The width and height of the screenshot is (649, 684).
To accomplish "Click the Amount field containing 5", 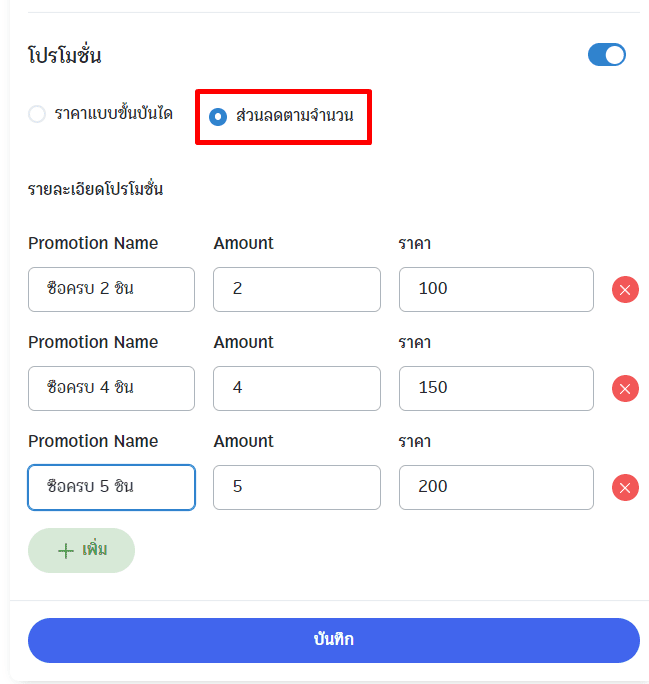I will tap(297, 488).
